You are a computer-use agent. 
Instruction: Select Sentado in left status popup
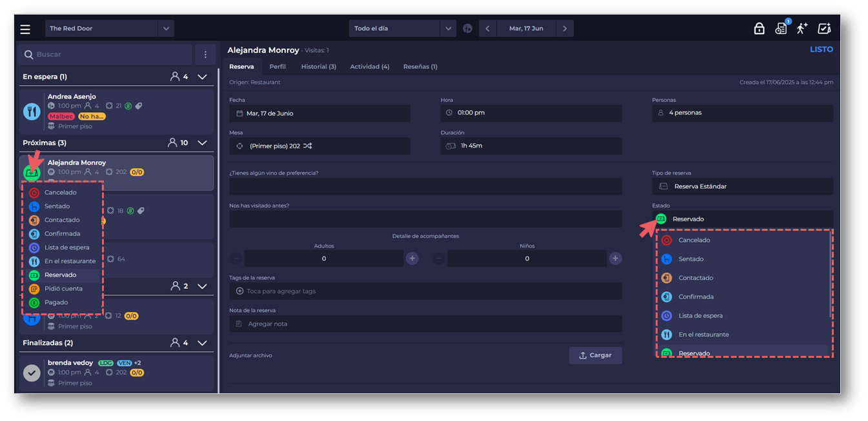[63, 206]
